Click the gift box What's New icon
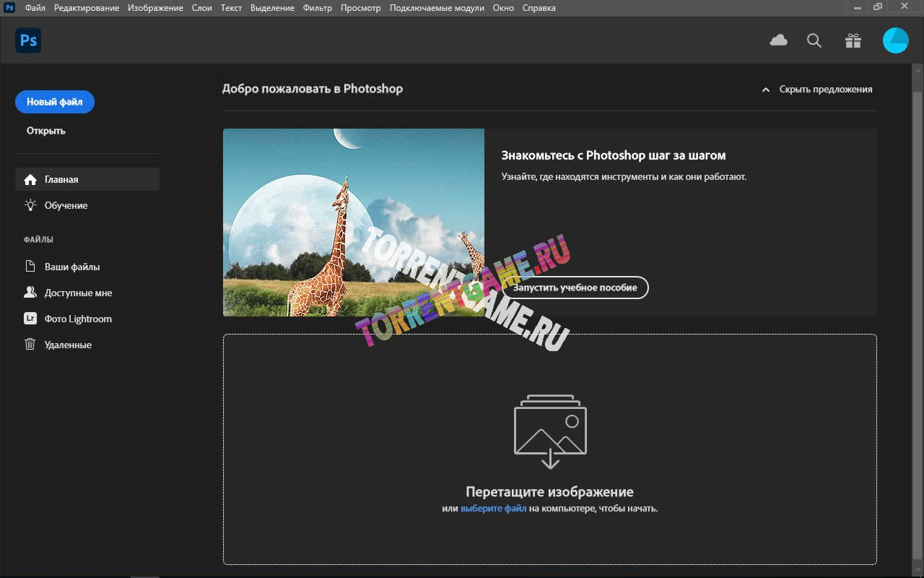Screen dimensions: 924x578 pyautogui.click(x=853, y=40)
